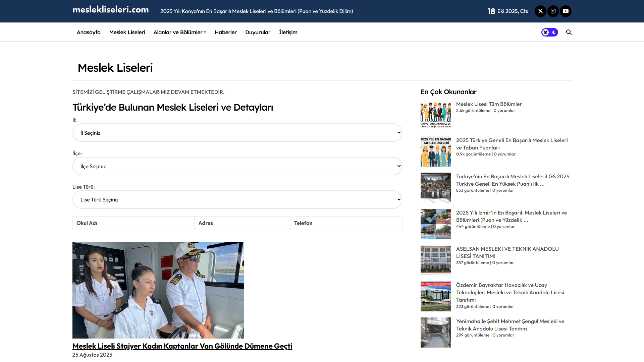The height and width of the screenshot is (362, 644).
Task: Click the meslekliseleri.com site logo
Action: click(x=111, y=10)
